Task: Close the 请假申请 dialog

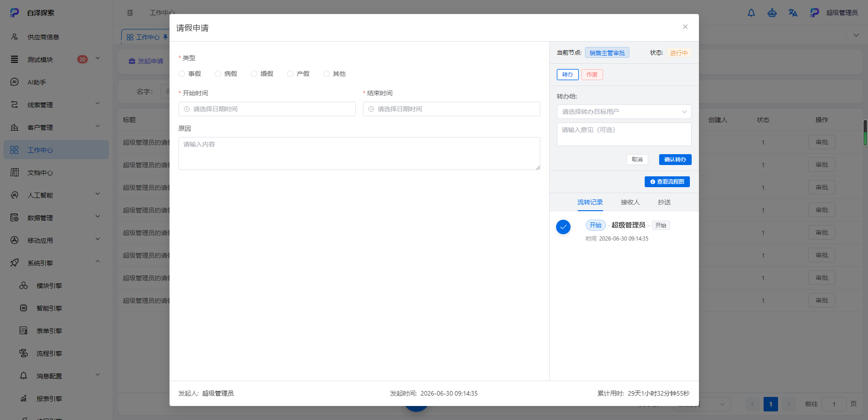Action: pyautogui.click(x=685, y=27)
